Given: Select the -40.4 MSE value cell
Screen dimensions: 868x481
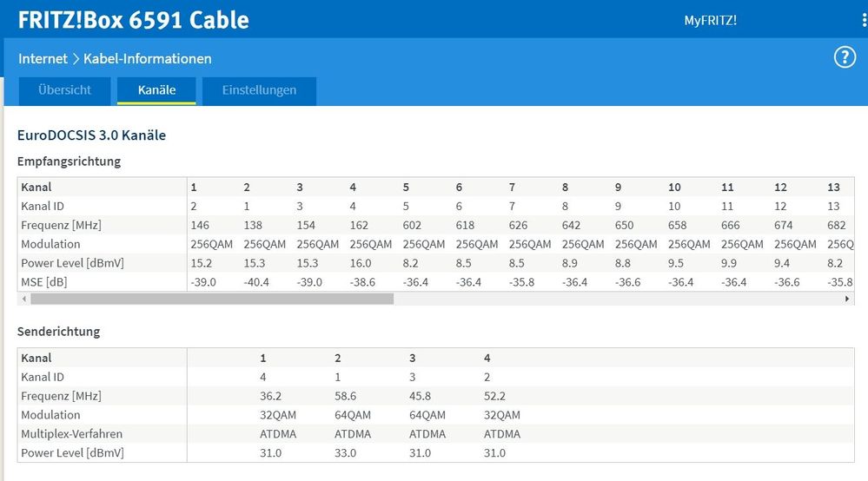Looking at the screenshot, I should click(259, 282).
